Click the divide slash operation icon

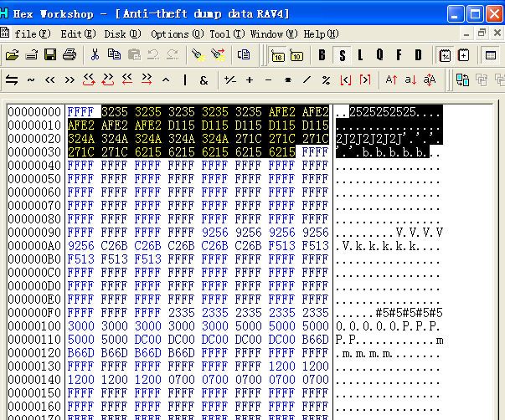pyautogui.click(x=307, y=79)
